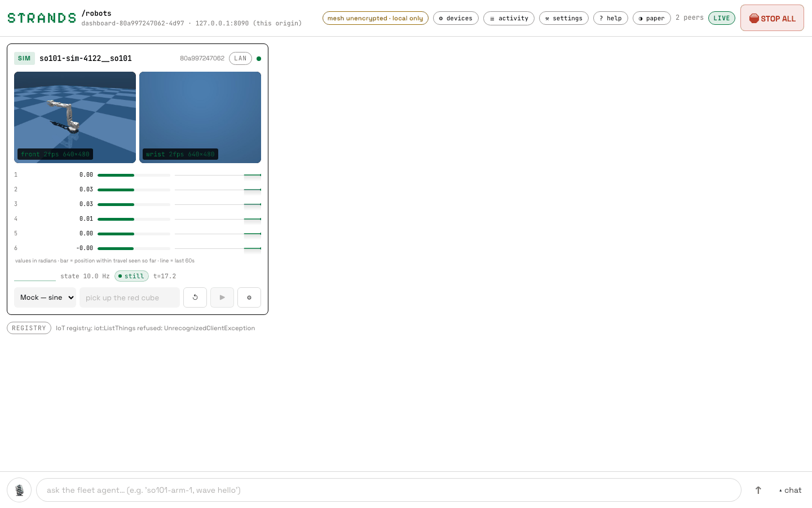Click the peer ID 80a997247062
812x508 pixels.
tap(202, 59)
